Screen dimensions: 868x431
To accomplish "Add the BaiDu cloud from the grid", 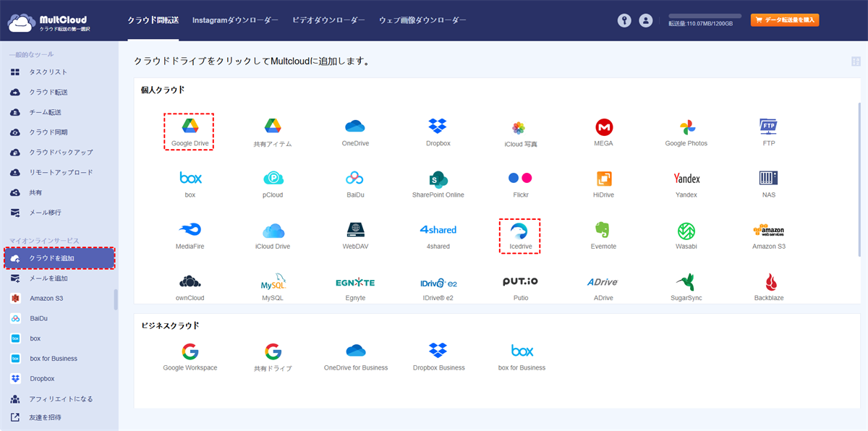I will coord(355,184).
